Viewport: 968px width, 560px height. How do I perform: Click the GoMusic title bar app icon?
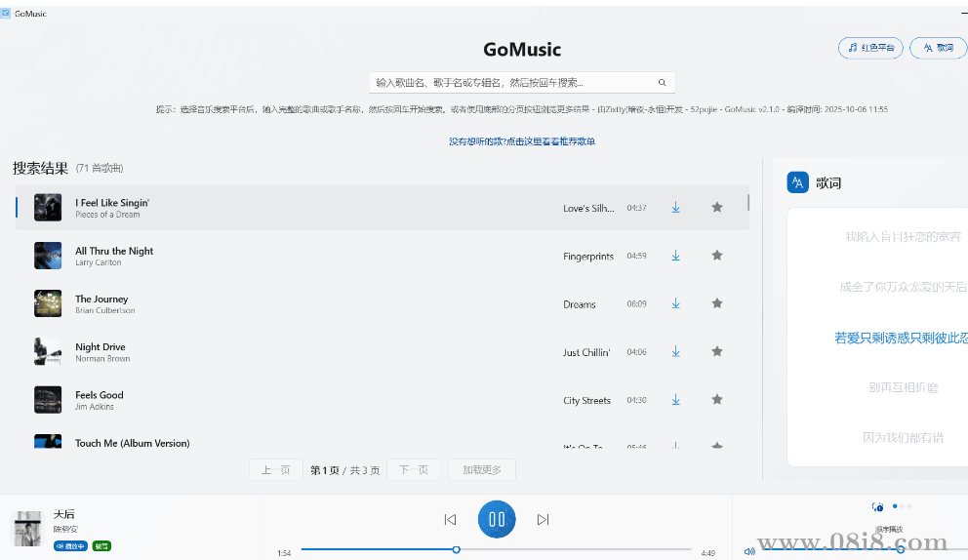[6, 13]
